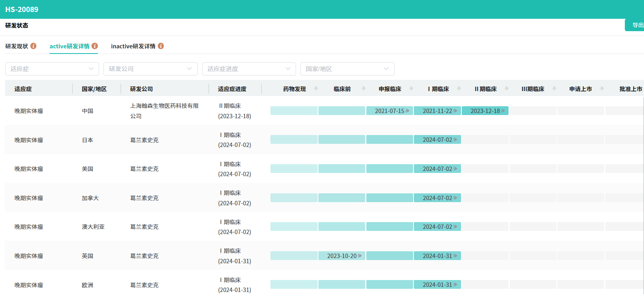Click info icon next to inactive研发详情
The height and width of the screenshot is (294, 644).
coord(161,46)
